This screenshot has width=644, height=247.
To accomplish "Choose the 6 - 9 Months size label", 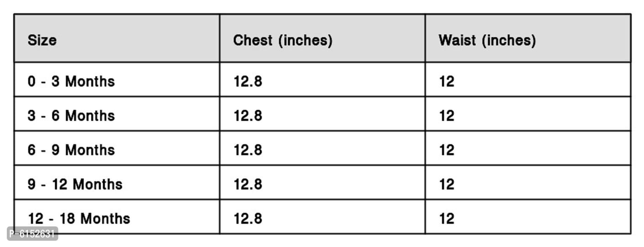I will [71, 150].
